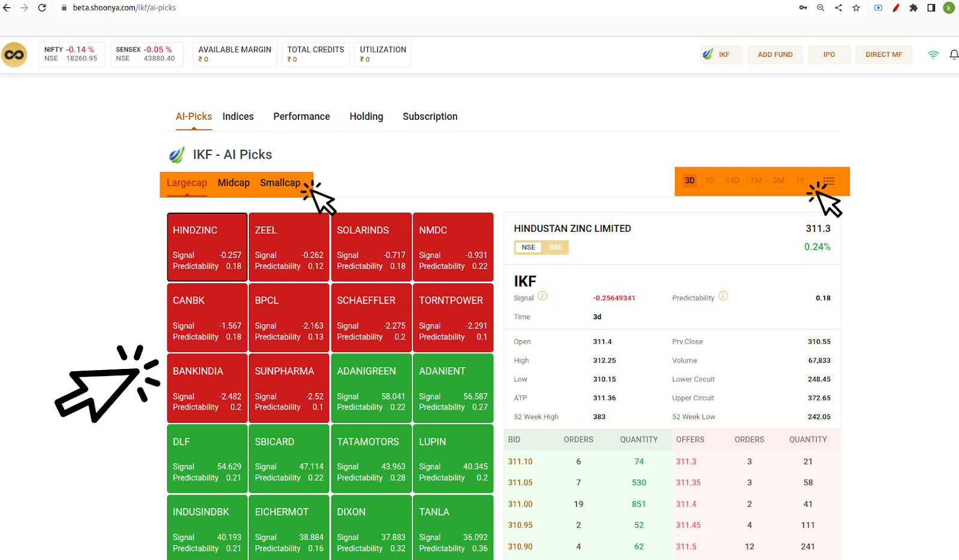Open the Subscription tab
This screenshot has width=959, height=560.
coord(430,116)
